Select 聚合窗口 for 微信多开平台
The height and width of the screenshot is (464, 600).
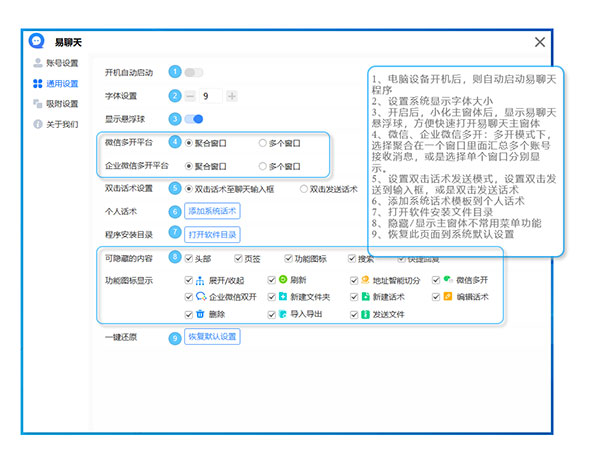pos(189,143)
